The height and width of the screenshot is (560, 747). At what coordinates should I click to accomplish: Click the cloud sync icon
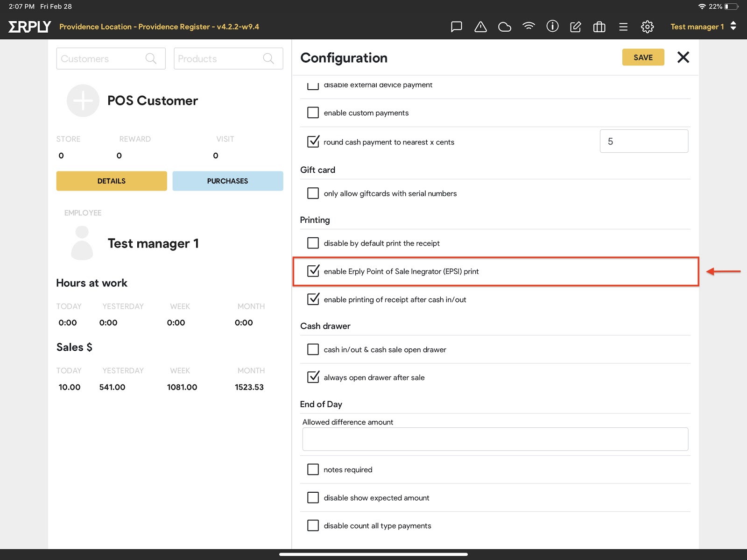[x=505, y=27]
